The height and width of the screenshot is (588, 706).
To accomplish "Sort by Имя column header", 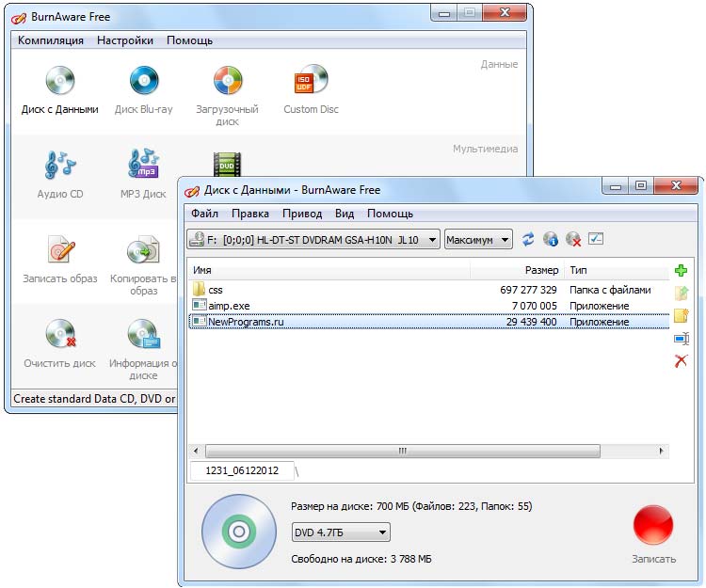I will click(329, 270).
